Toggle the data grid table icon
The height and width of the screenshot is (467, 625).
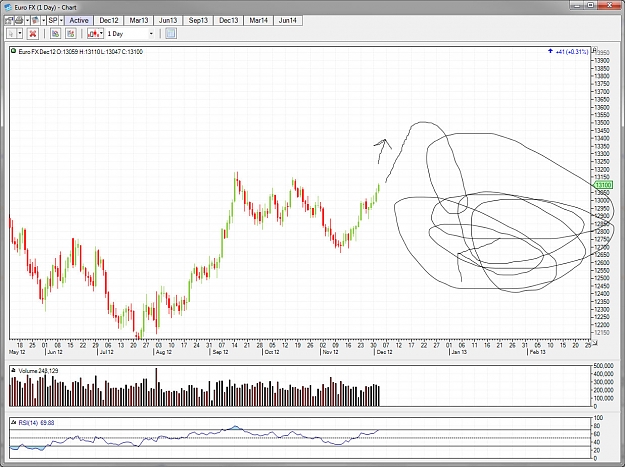point(171,33)
